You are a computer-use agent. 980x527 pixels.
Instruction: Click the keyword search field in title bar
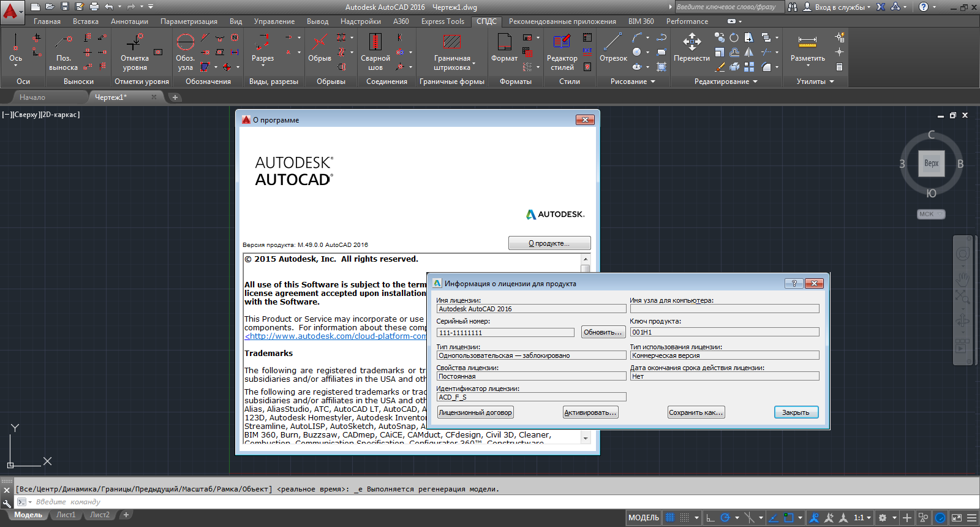[x=729, y=7]
